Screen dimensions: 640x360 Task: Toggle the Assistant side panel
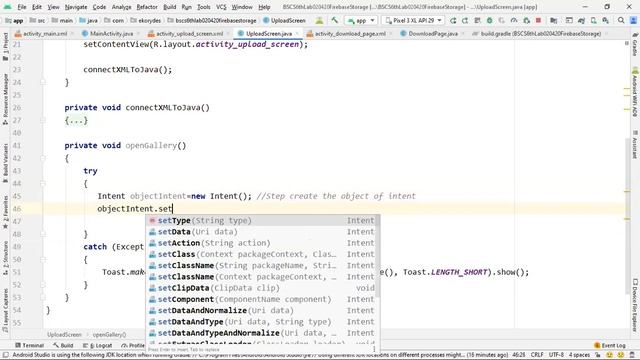pos(635,144)
